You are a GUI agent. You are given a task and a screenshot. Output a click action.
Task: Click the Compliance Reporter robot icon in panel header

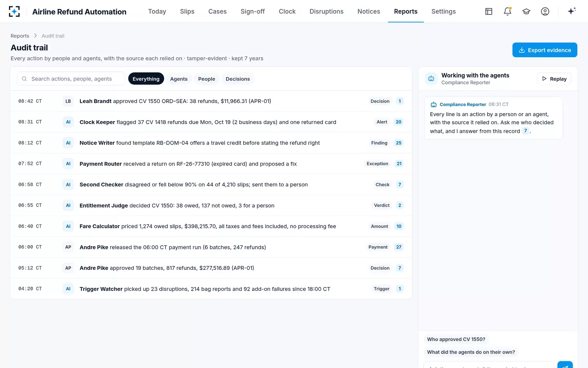[x=431, y=79]
